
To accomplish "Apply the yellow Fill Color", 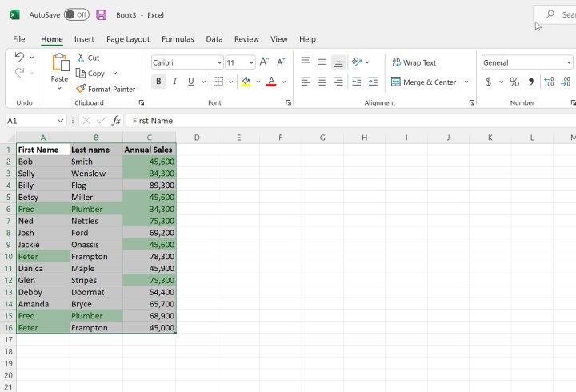I will coord(246,82).
